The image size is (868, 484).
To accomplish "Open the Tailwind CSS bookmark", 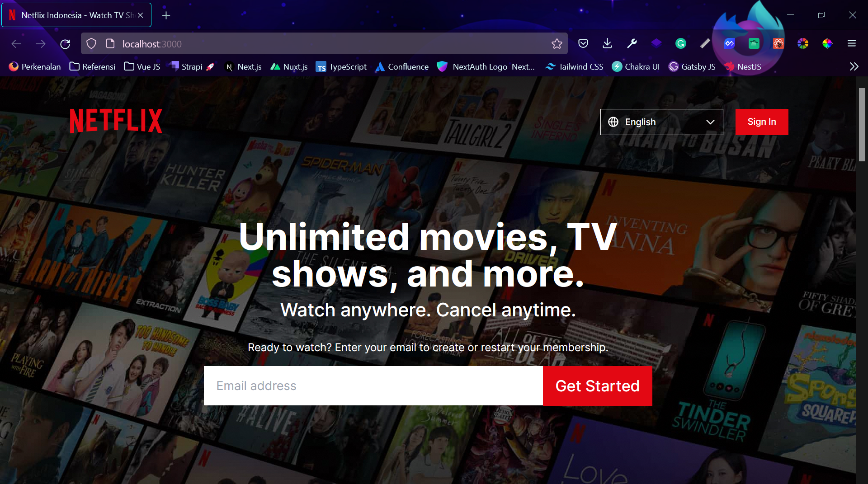I will (x=574, y=66).
